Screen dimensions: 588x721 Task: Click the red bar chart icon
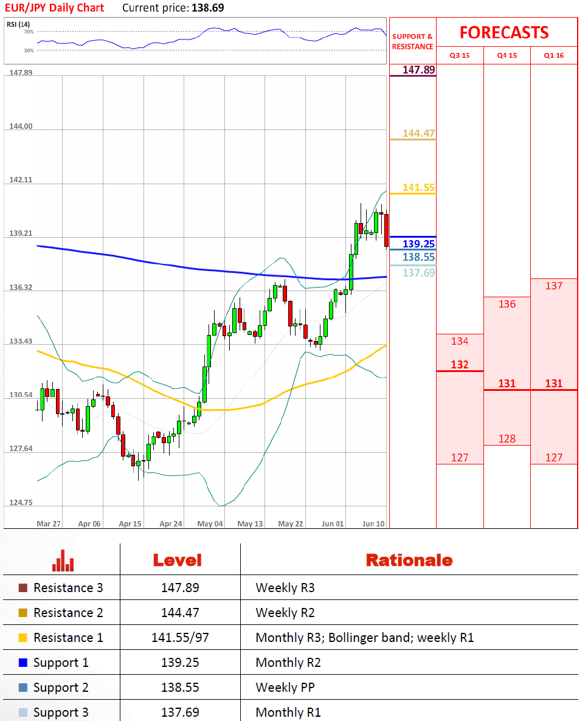tap(63, 561)
